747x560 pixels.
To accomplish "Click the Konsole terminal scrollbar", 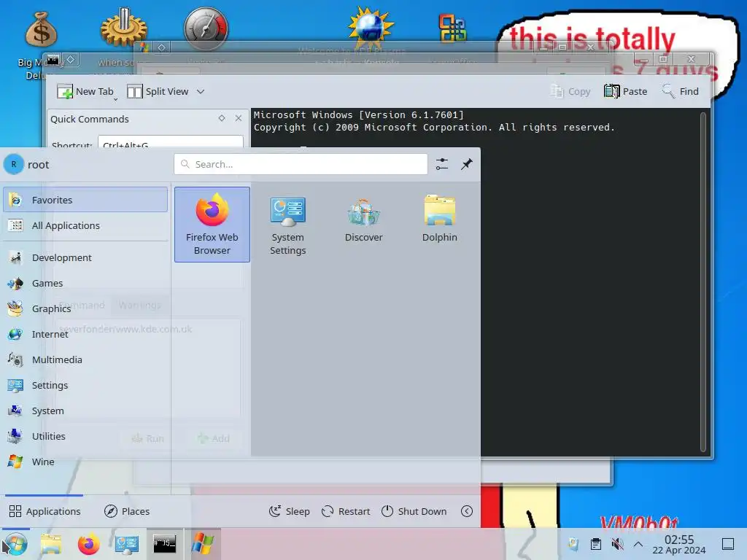I will [703, 282].
